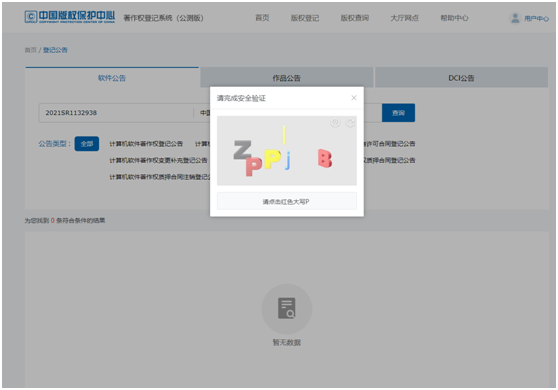Select the 全部 announcement type filter
The height and width of the screenshot is (390, 558).
pos(87,144)
